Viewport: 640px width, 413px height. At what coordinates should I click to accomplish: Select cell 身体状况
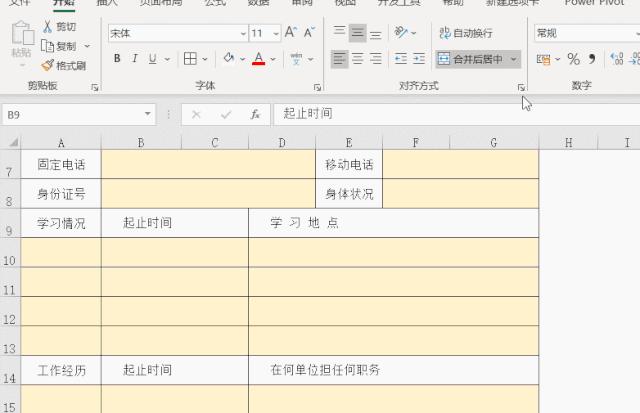tap(349, 193)
